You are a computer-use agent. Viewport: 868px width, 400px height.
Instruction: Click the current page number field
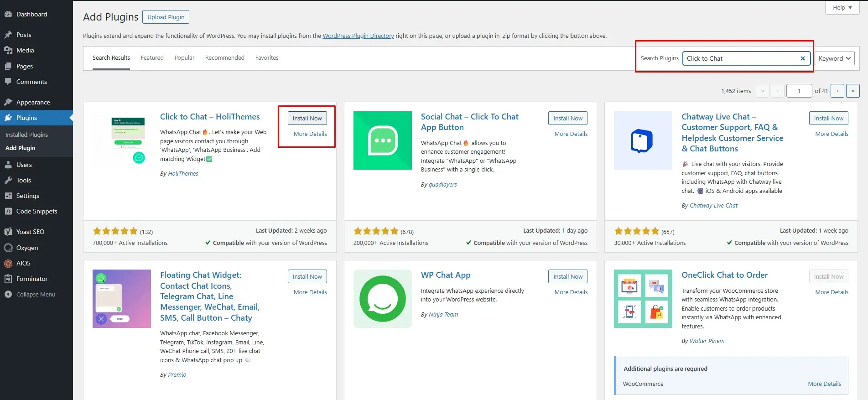pyautogui.click(x=799, y=91)
